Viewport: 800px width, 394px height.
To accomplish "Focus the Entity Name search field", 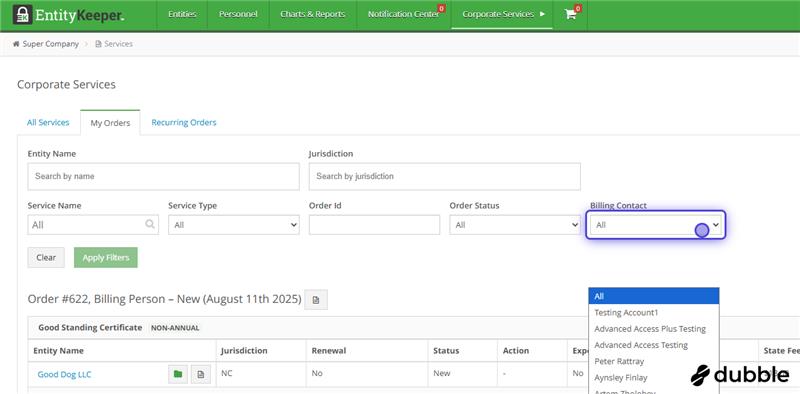I will point(163,176).
